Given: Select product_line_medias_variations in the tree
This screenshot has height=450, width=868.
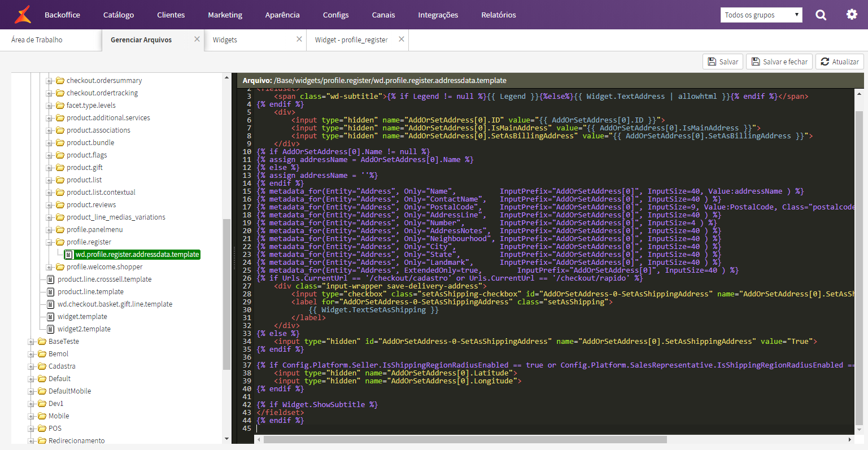Looking at the screenshot, I should click(116, 217).
